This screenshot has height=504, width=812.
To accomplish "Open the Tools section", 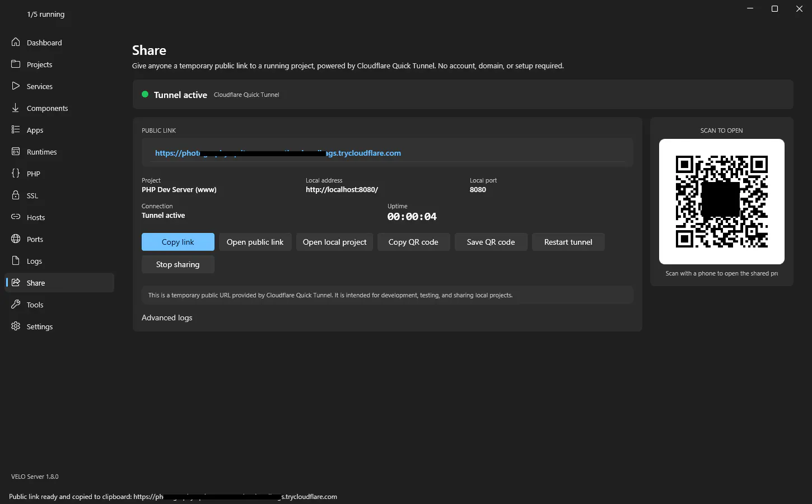I will (x=59, y=305).
